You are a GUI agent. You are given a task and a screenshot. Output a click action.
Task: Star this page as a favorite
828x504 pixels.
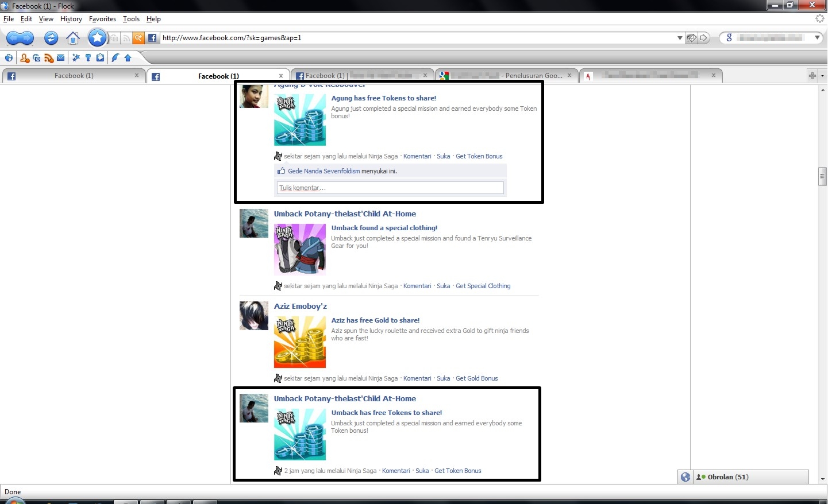pyautogui.click(x=98, y=38)
